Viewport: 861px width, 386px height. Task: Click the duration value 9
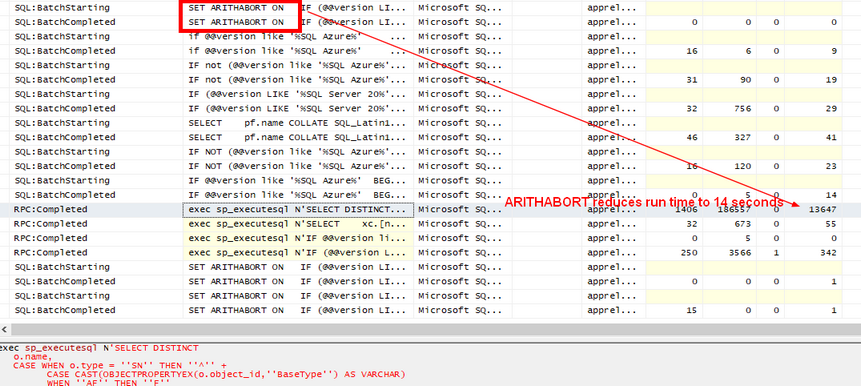(834, 51)
